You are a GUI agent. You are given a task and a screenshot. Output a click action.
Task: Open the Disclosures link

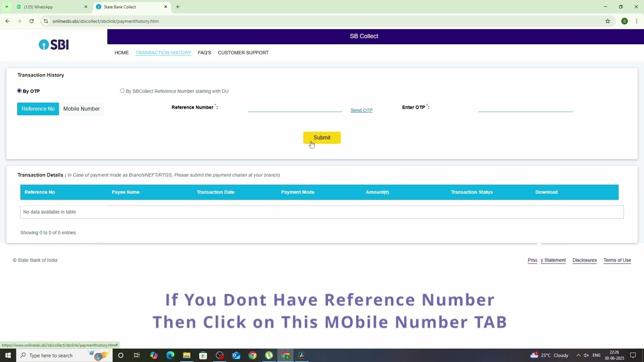[585, 260]
